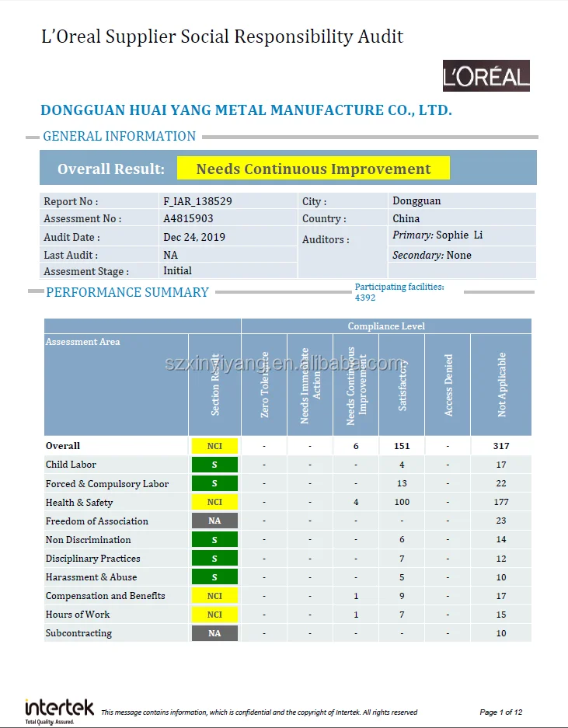Click the 'Section Result' column header
This screenshot has width=568, height=728.
(x=215, y=385)
